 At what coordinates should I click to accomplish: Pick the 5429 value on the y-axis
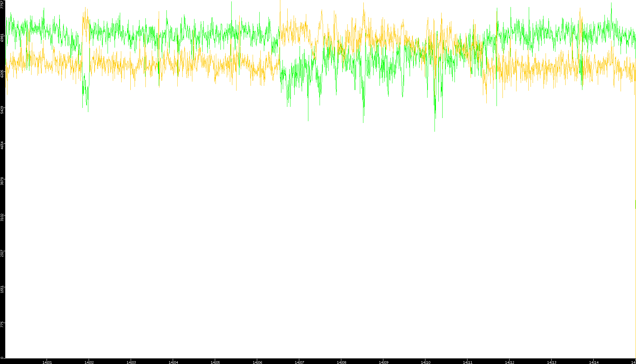(x=2, y=110)
